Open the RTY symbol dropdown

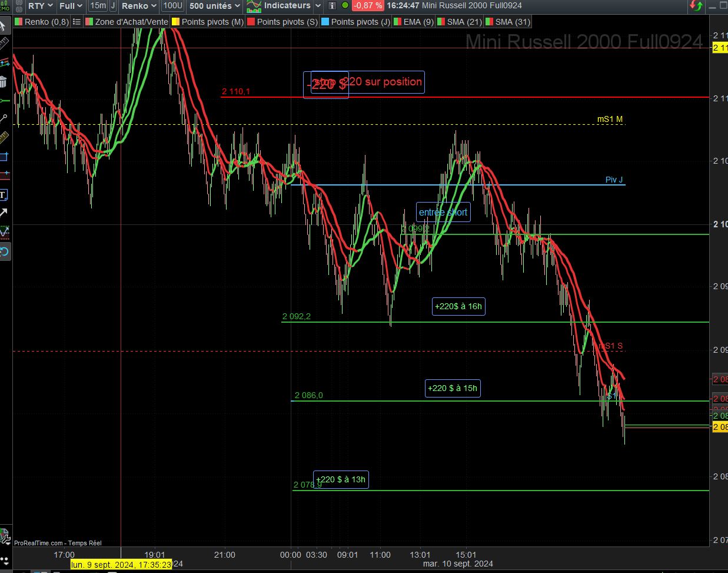[x=41, y=6]
